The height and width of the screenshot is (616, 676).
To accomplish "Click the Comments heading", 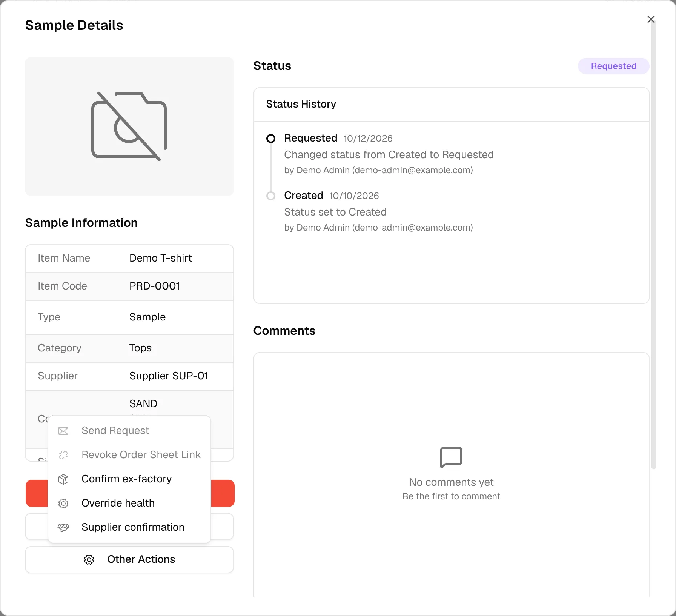I will point(284,331).
